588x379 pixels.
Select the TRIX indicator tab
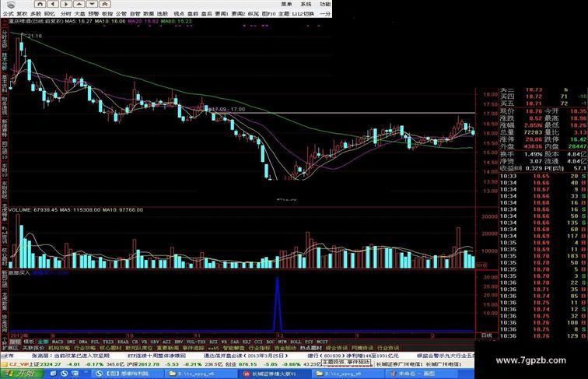108,342
